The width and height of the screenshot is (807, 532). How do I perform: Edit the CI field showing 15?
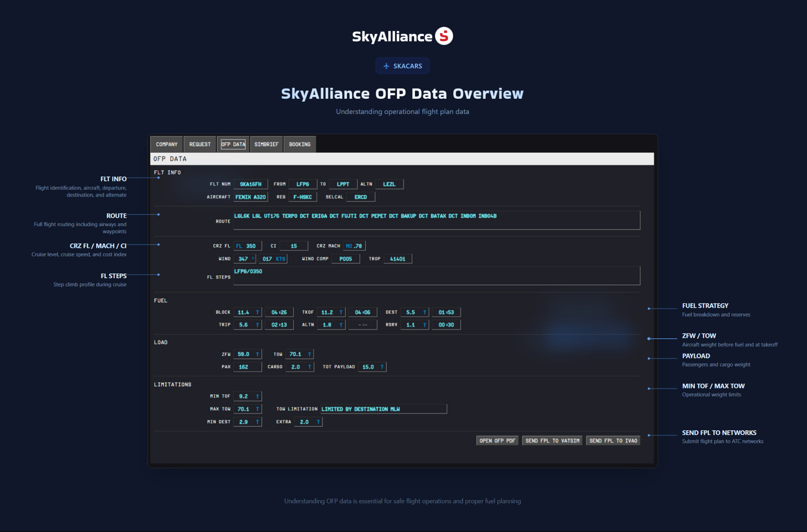294,245
